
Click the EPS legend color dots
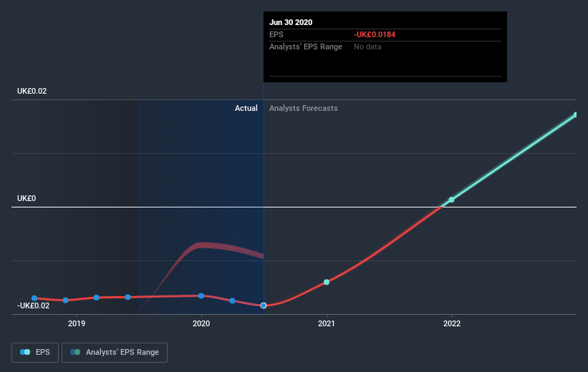point(25,352)
